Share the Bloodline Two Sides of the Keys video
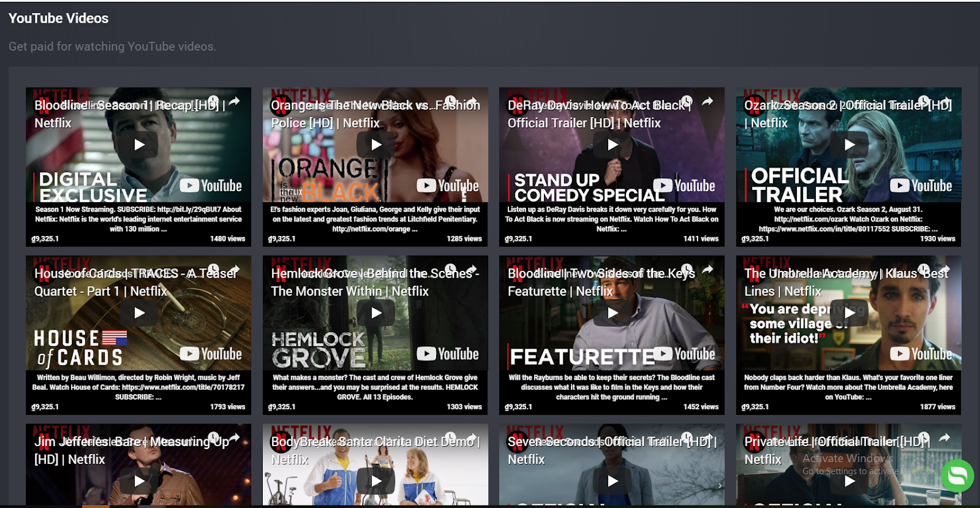 click(707, 270)
